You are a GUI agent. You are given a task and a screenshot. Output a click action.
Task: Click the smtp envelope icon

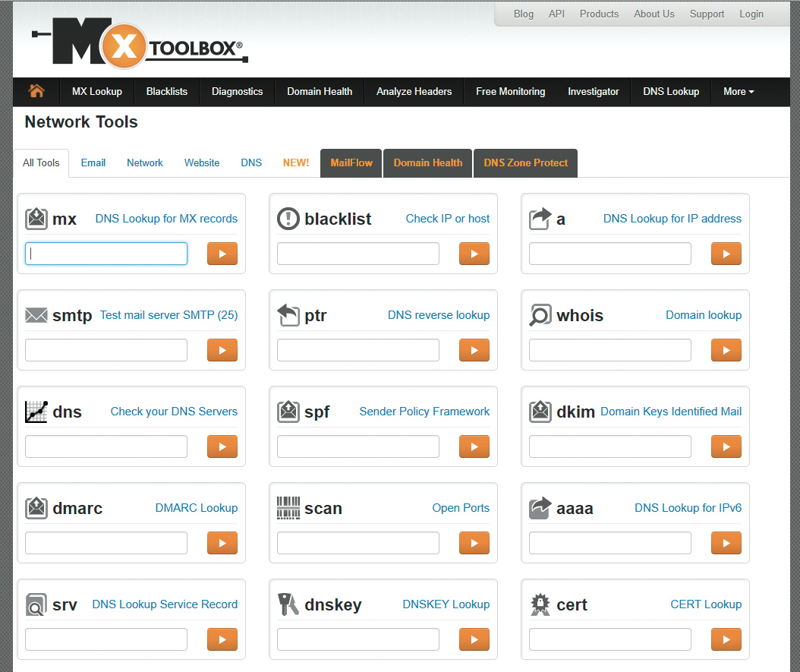click(36, 315)
